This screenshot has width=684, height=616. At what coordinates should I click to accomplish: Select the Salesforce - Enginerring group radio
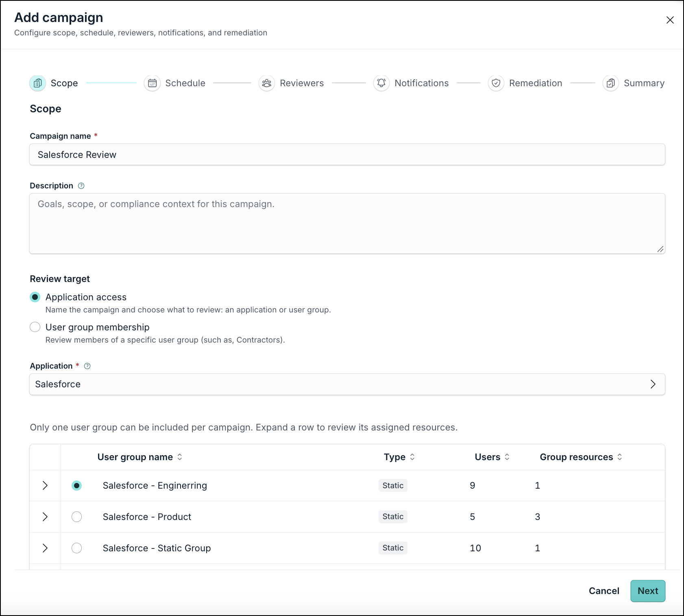pyautogui.click(x=76, y=485)
